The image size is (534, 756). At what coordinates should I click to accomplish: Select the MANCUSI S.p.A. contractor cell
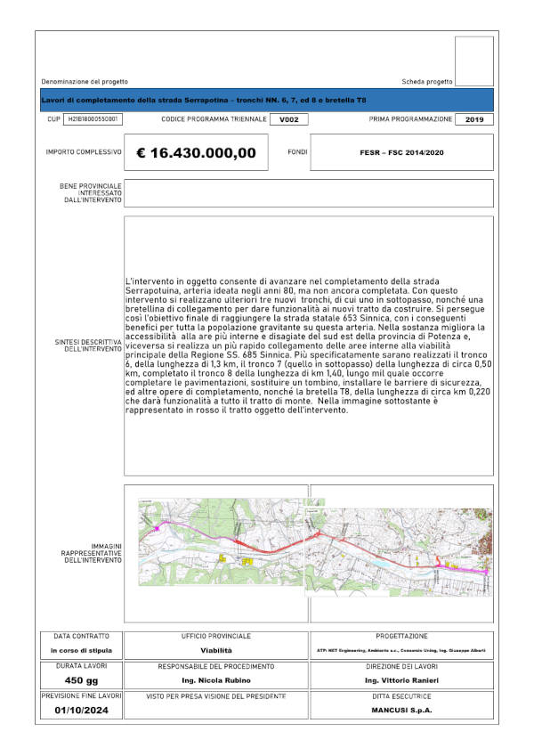pyautogui.click(x=400, y=711)
